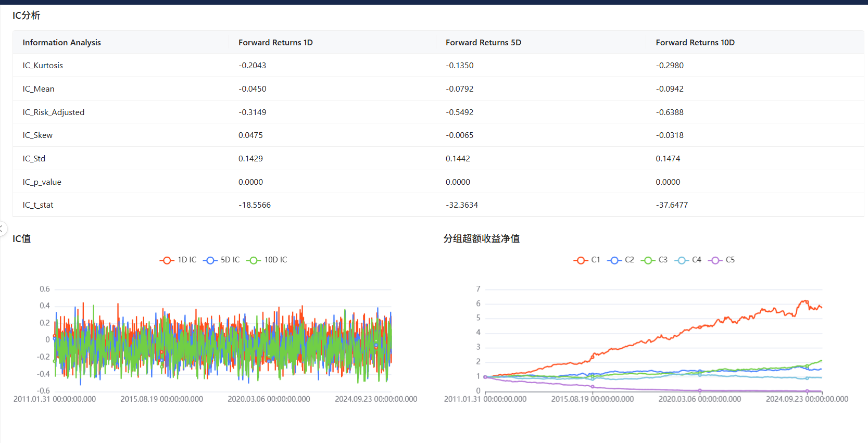
Task: Select the IC_Kurtosis row label
Action: click(x=43, y=66)
